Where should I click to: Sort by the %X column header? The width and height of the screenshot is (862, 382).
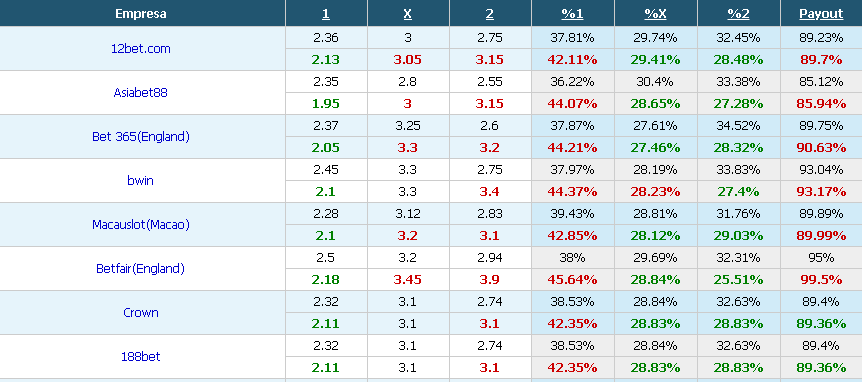point(655,14)
